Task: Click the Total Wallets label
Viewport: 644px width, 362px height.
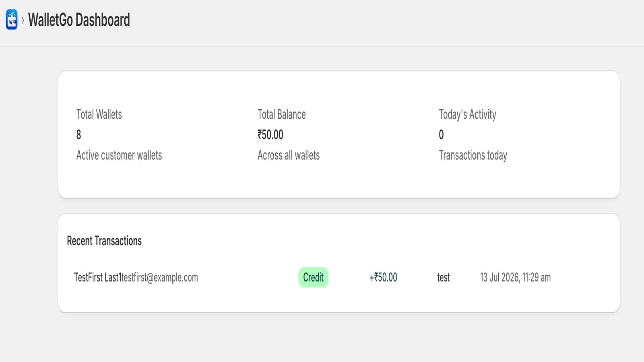Action: click(99, 115)
